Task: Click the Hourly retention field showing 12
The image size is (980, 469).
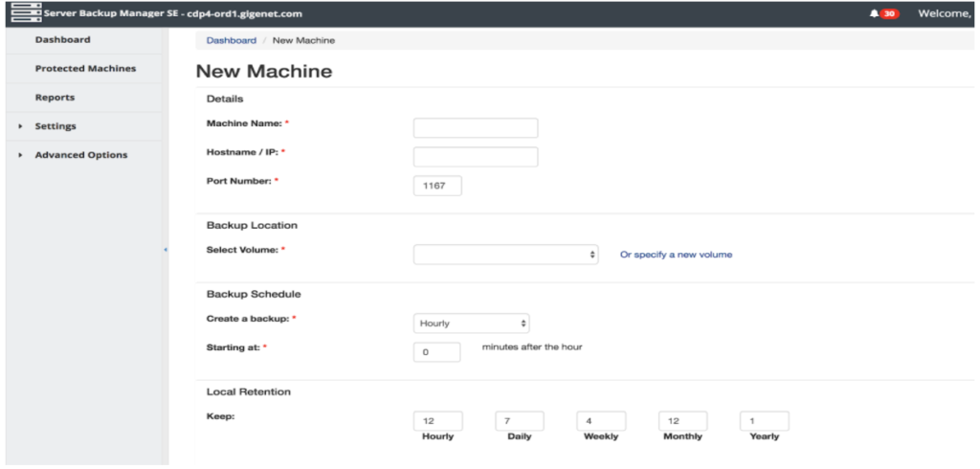Action: click(x=438, y=421)
